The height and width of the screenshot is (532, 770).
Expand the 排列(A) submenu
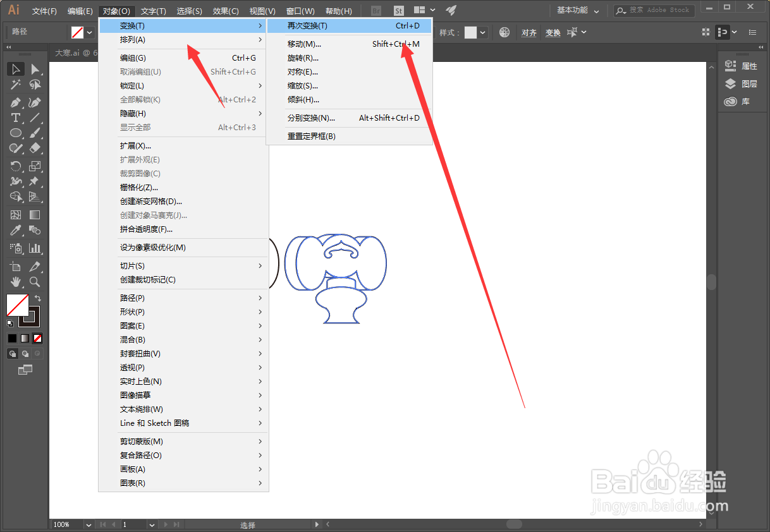183,40
